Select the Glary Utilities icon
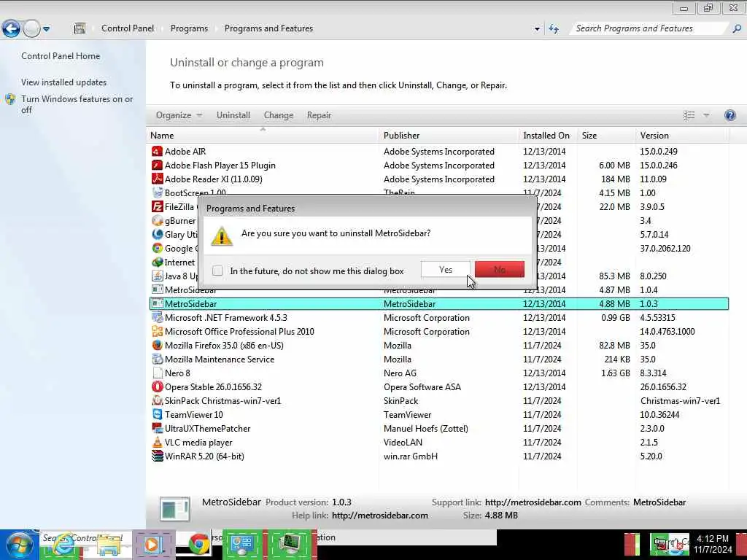Viewport: 747px width, 560px height. click(158, 234)
